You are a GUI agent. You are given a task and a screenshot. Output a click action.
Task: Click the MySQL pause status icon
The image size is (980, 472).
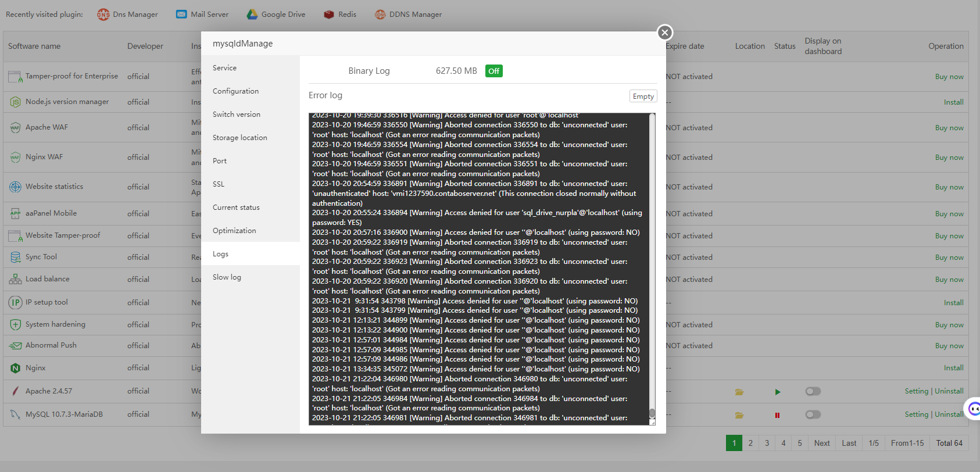click(x=777, y=415)
